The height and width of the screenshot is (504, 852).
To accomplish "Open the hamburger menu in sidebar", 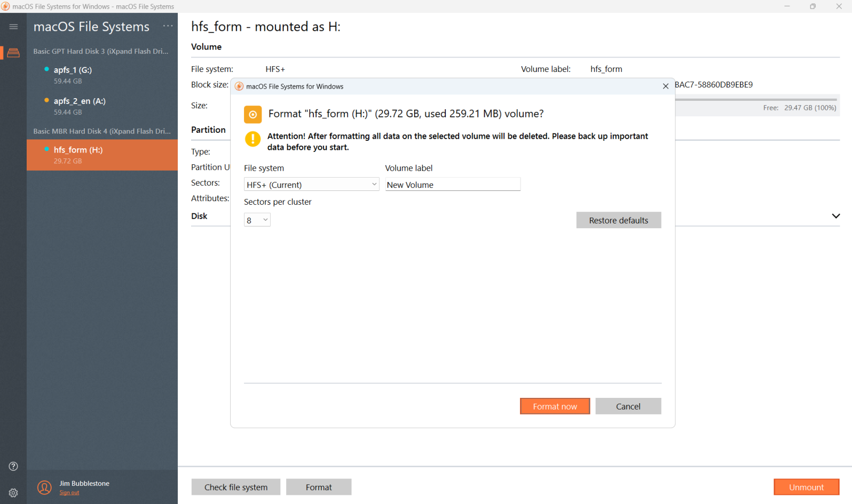I will [x=13, y=27].
